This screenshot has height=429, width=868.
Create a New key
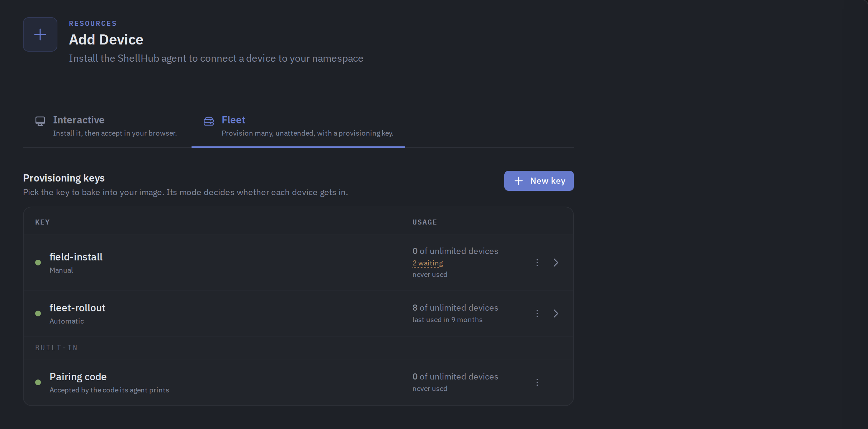539,181
